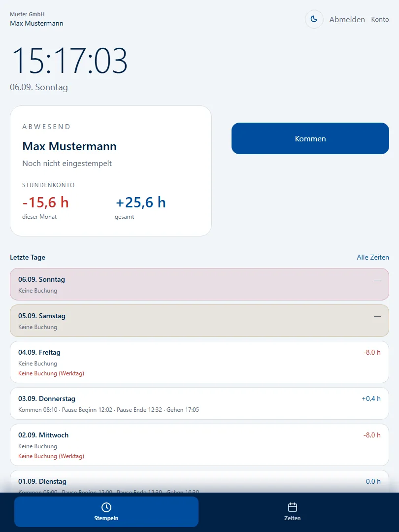This screenshot has width=399, height=532.
Task: Click the -15,6 h monthly balance
Action: (45, 202)
